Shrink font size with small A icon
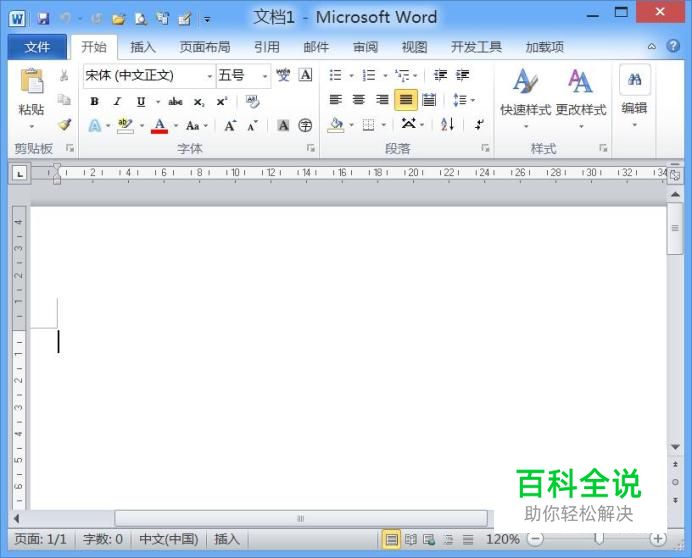 pos(252,126)
